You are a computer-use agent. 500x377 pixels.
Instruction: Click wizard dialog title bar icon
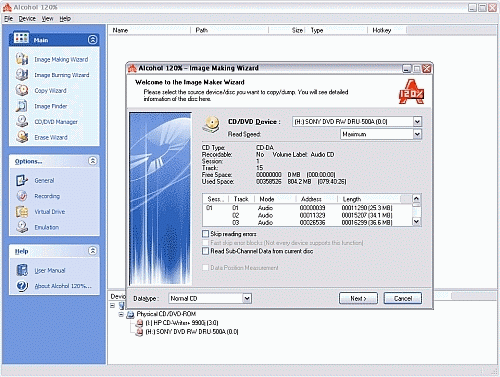click(132, 68)
